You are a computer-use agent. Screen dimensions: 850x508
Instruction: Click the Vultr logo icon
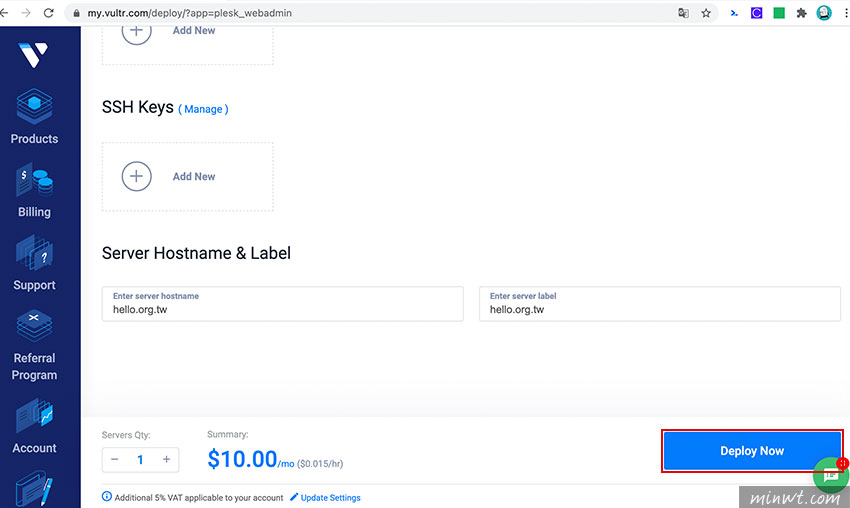click(33, 55)
